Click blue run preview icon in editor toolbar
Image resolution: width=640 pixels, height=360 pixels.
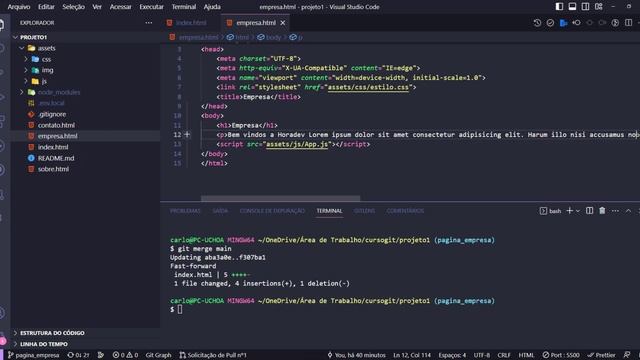pyautogui.click(x=563, y=23)
